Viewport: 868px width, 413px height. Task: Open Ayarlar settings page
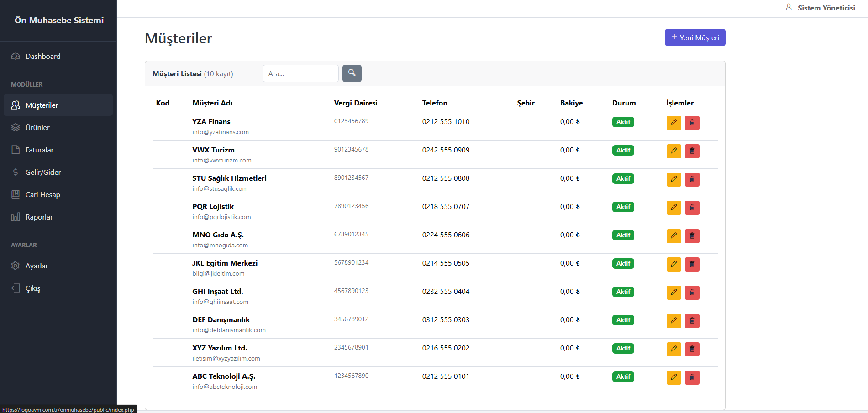58,266
